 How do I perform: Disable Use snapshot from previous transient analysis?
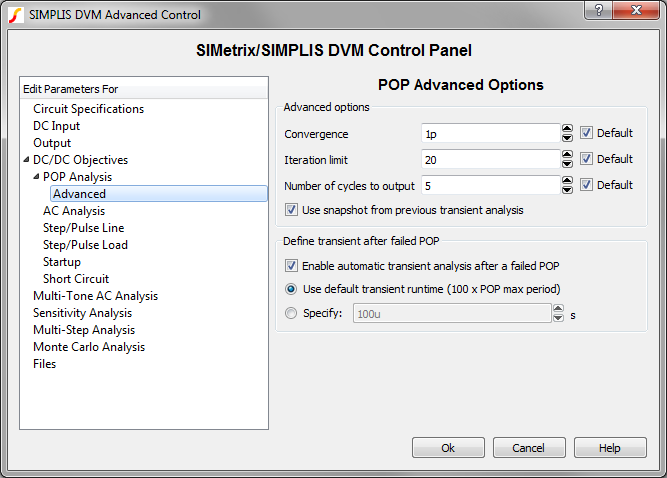(292, 210)
